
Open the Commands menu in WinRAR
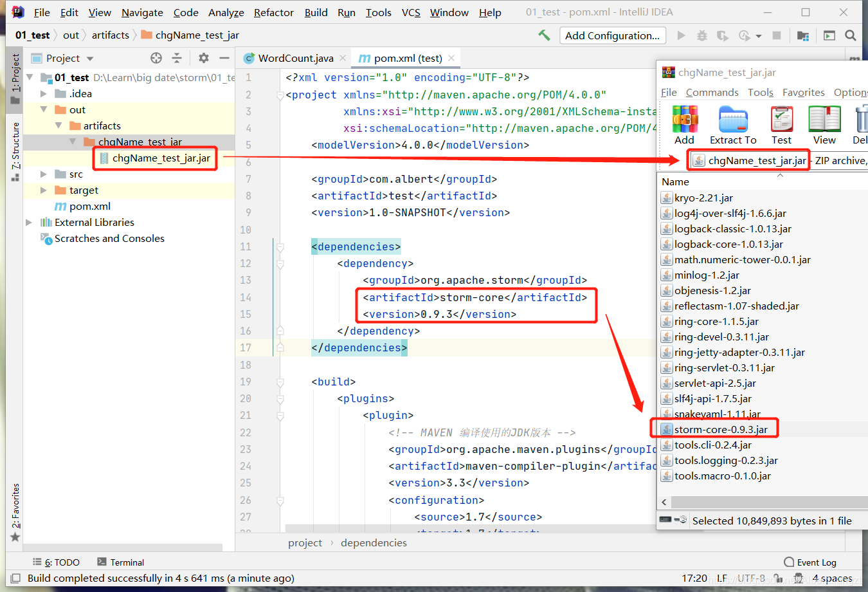pyautogui.click(x=712, y=92)
